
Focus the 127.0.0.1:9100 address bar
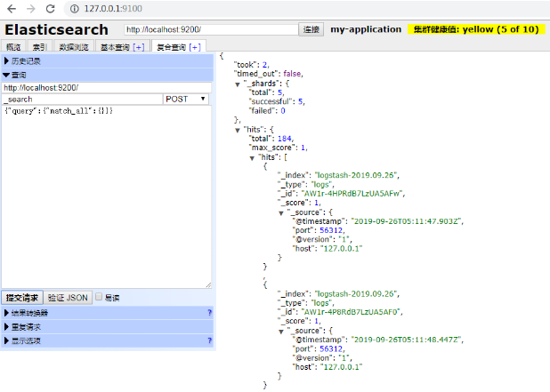[113, 9]
